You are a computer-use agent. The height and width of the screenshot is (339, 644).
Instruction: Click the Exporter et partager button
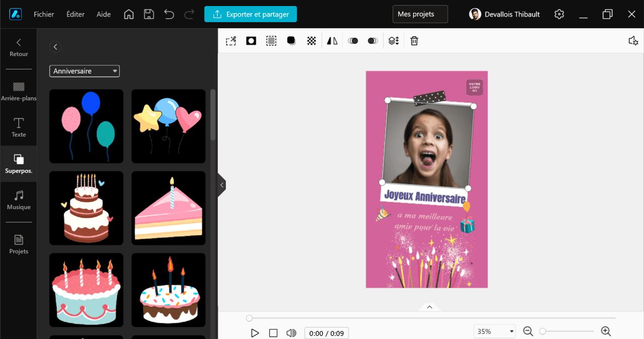251,14
